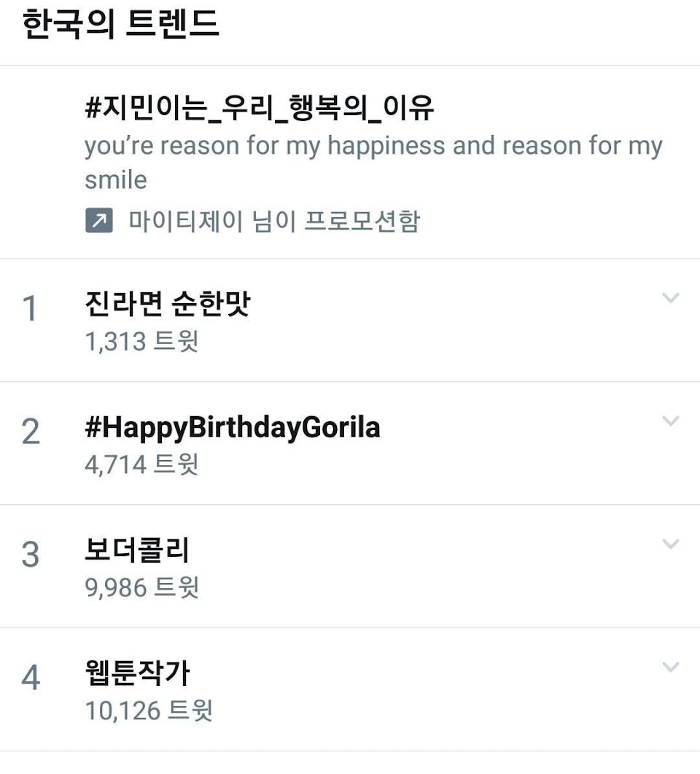Open the 보더콜리 trend
The height and width of the screenshot is (774, 700).
(137, 550)
